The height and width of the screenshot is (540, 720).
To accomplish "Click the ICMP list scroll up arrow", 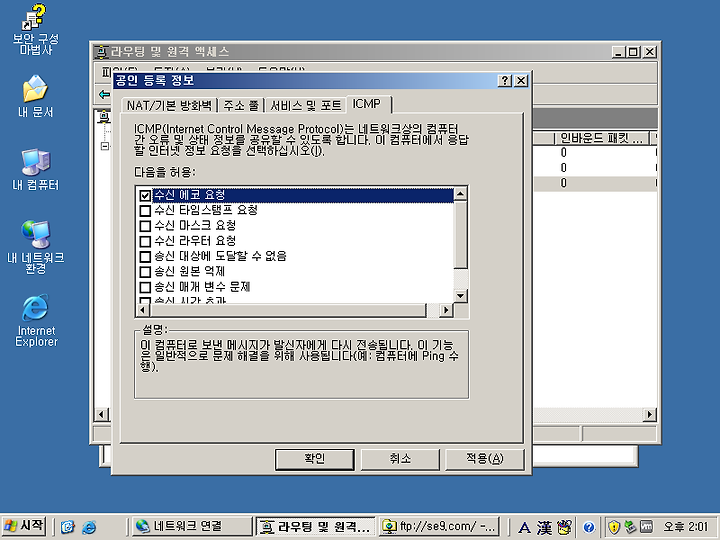I will pos(460,194).
